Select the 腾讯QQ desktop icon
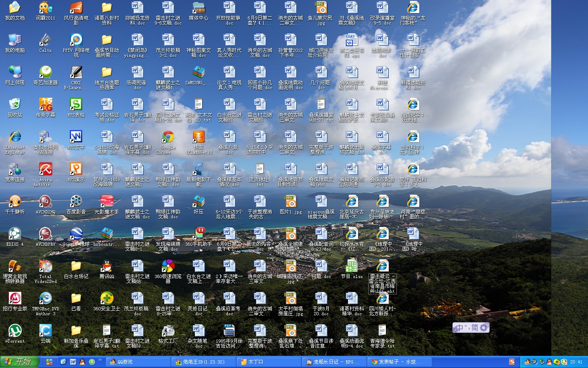This screenshot has height=368, width=588. point(107,269)
